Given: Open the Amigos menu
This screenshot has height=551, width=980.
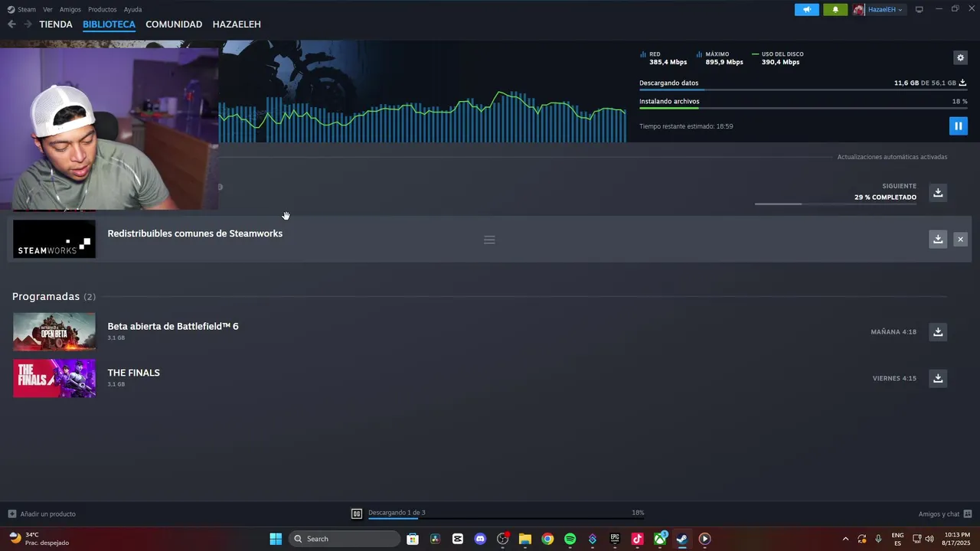Looking at the screenshot, I should pyautogui.click(x=70, y=9).
